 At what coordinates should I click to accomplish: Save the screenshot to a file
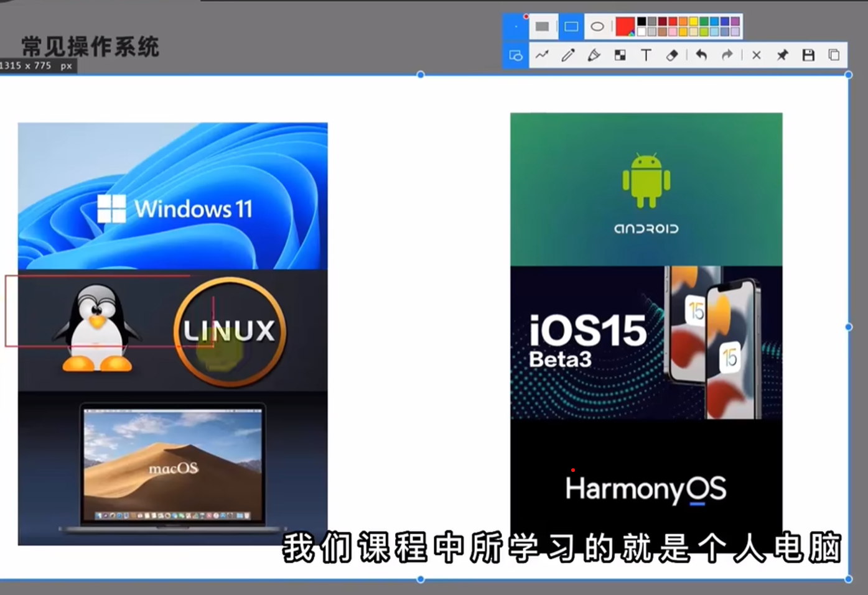click(x=809, y=55)
